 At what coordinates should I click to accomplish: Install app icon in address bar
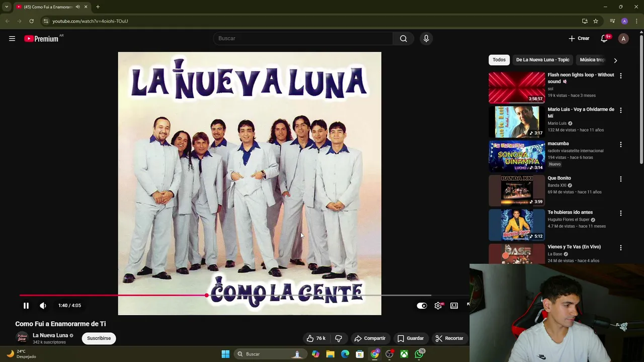(585, 21)
